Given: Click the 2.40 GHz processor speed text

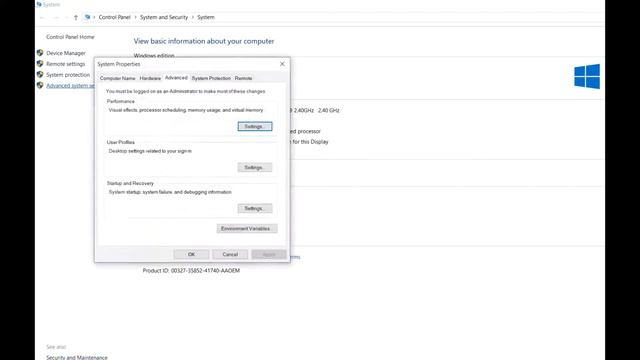Looking at the screenshot, I should pyautogui.click(x=329, y=110).
